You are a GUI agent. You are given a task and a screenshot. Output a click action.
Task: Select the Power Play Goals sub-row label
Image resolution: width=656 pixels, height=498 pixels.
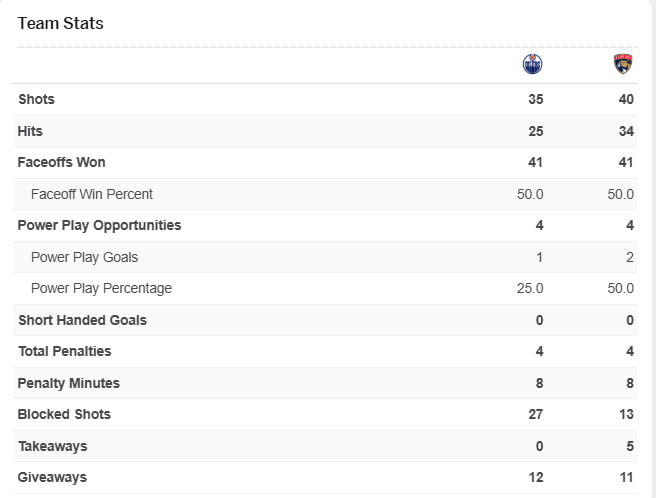[84, 257]
